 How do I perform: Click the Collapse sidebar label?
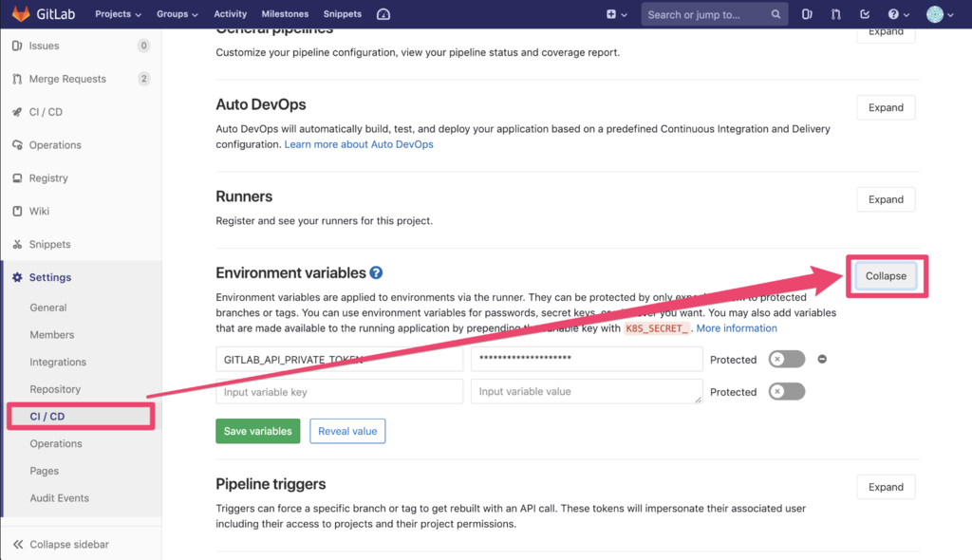[x=69, y=545]
